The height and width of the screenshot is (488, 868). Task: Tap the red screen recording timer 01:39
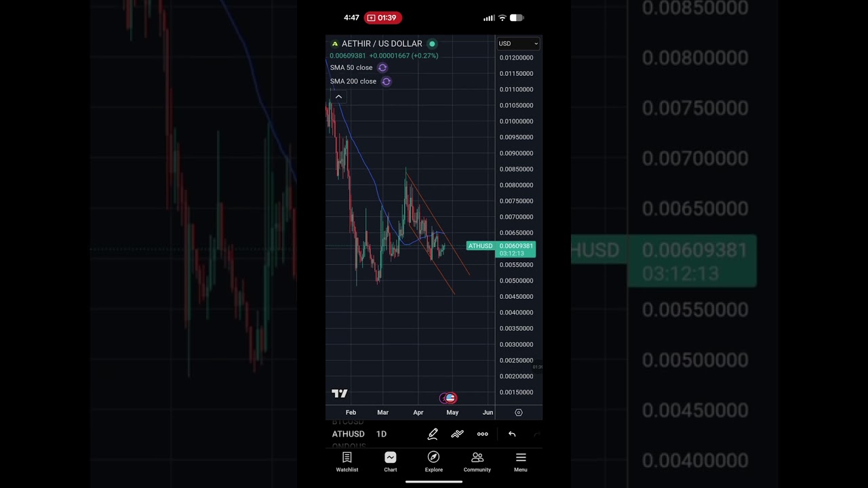point(383,18)
